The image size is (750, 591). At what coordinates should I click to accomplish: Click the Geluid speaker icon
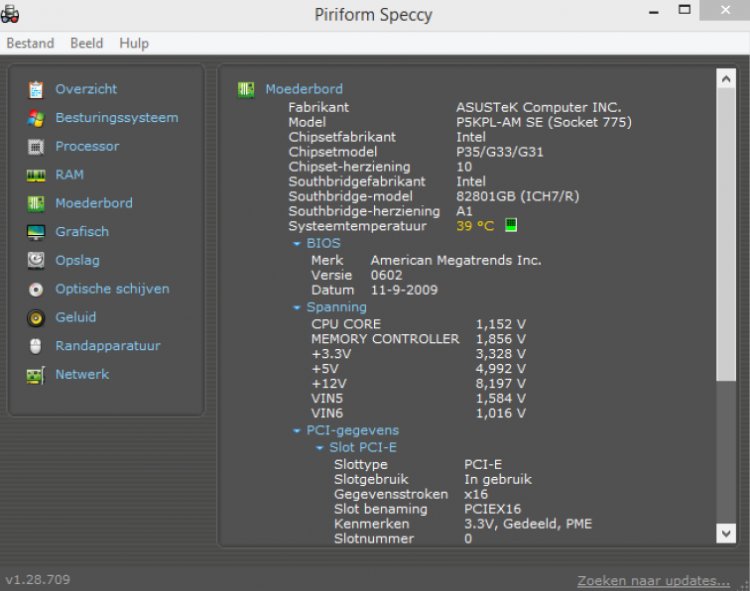click(36, 317)
